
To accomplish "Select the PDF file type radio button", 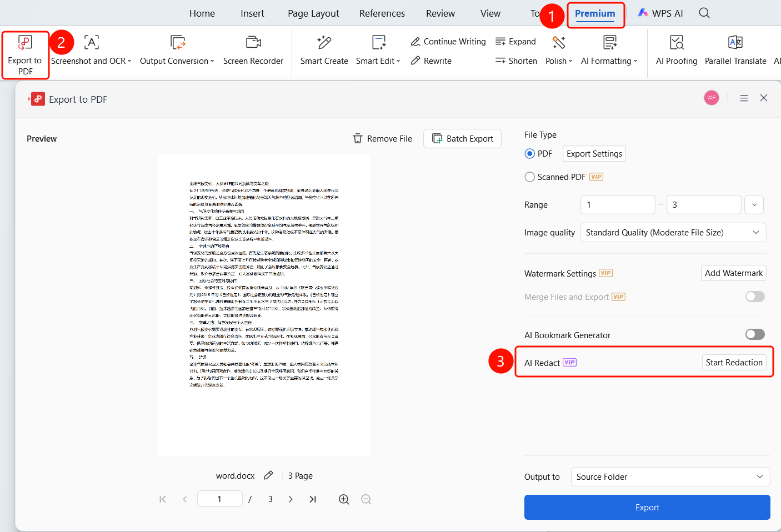I will coord(530,154).
